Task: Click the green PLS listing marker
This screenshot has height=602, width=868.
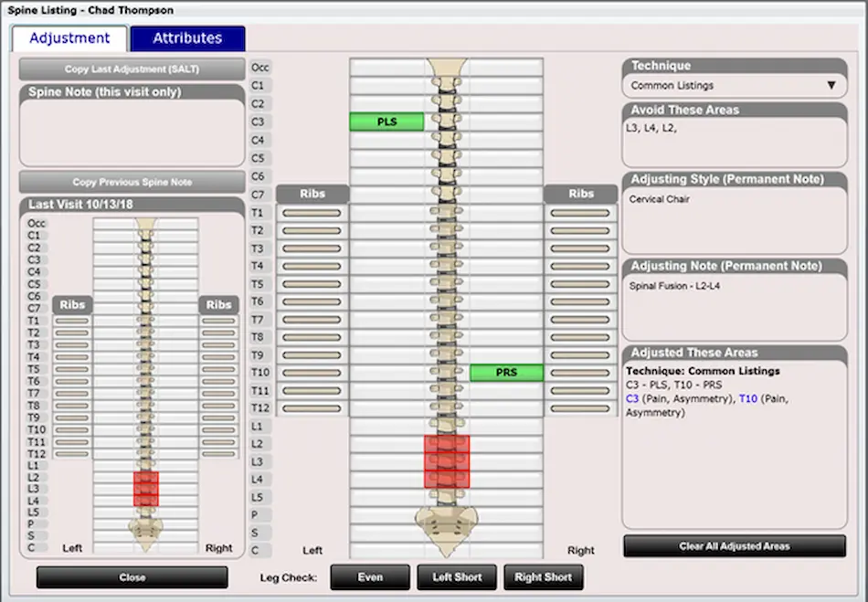Action: (386, 120)
